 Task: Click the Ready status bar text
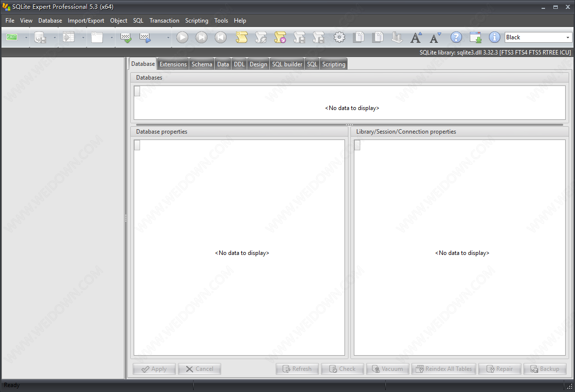tap(12, 385)
